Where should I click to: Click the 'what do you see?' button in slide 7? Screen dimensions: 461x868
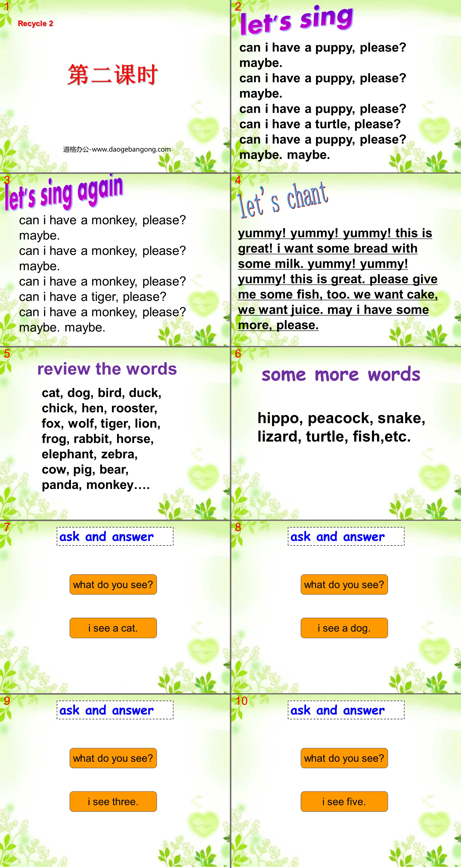point(113,584)
